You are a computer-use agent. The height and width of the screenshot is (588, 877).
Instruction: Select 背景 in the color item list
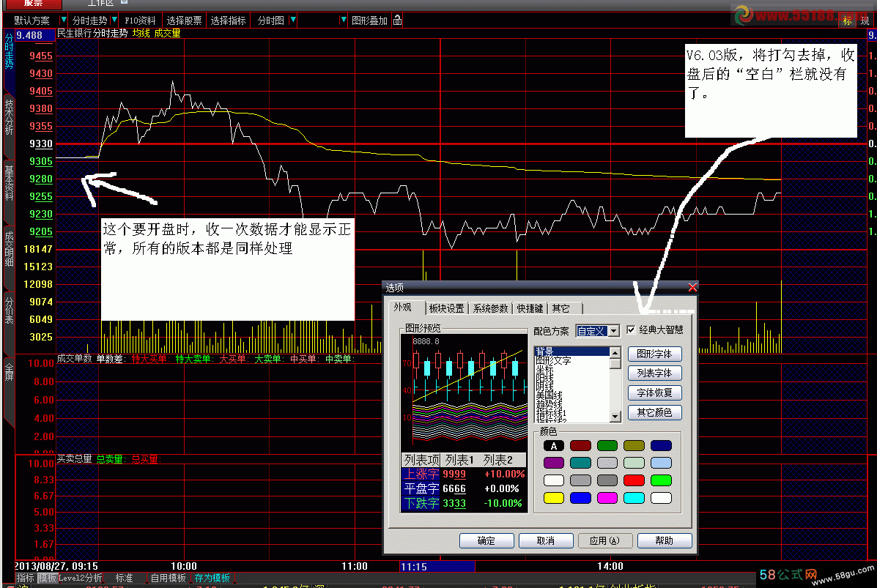tap(572, 351)
